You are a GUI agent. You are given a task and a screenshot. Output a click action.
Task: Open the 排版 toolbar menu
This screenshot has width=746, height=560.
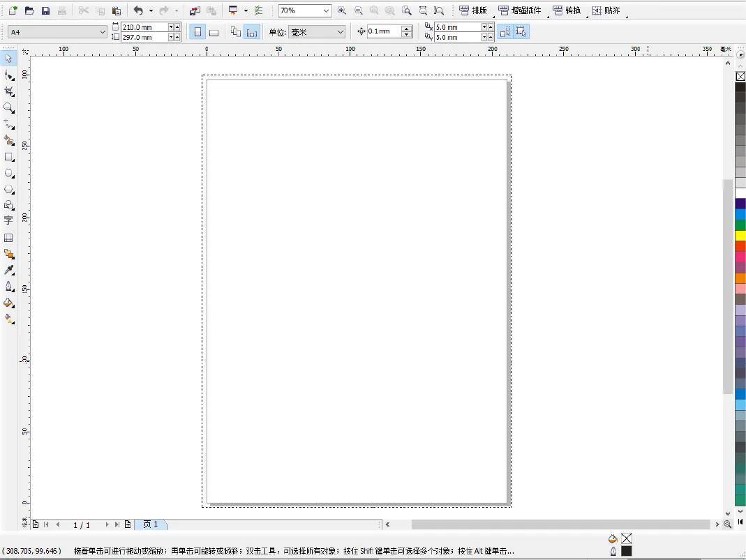[x=473, y=10]
